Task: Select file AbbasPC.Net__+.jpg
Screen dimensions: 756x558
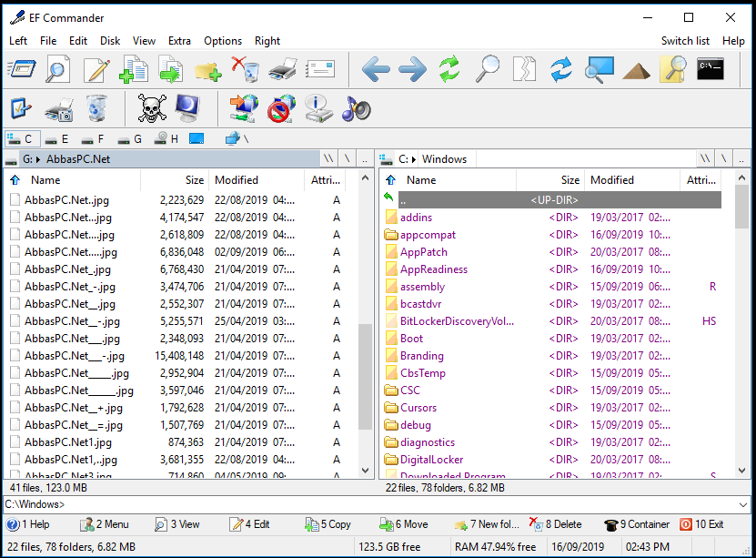Action: pos(74,408)
